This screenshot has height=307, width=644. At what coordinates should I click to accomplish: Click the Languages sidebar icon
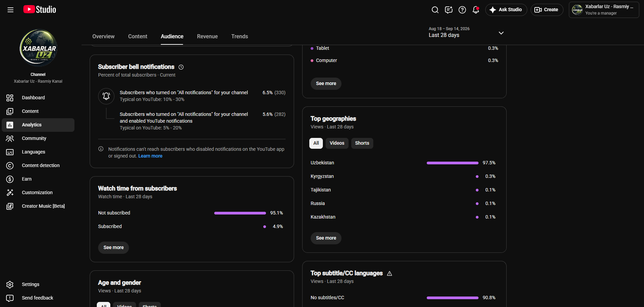click(10, 152)
